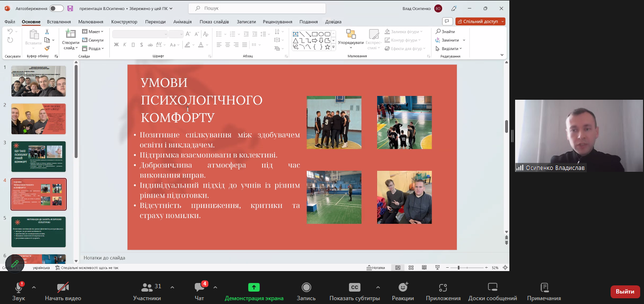Click the Знайти button
The image size is (644, 304).
(445, 31)
